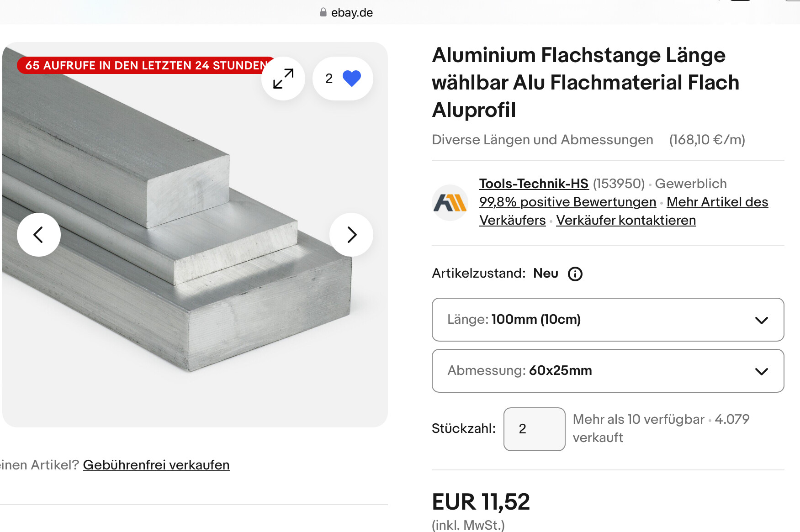The width and height of the screenshot is (800, 532).
Task: Click the blue heart watchlist icon
Action: point(351,79)
